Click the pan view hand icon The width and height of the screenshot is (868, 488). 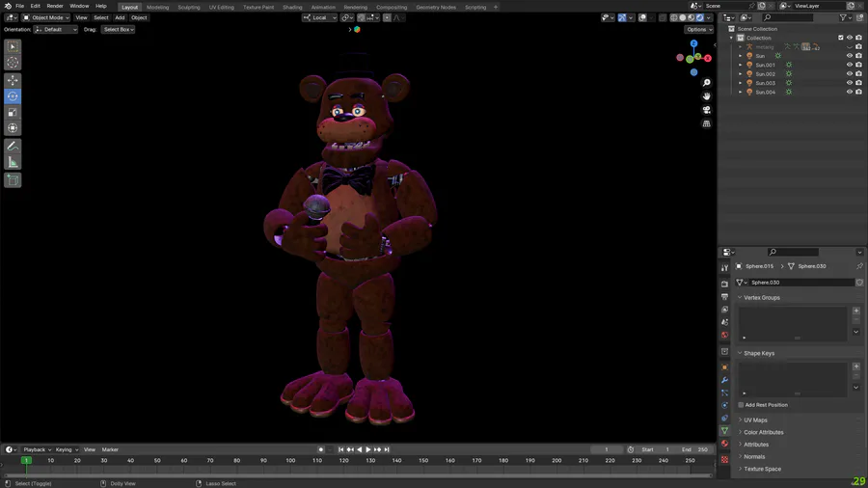pyautogui.click(x=706, y=96)
